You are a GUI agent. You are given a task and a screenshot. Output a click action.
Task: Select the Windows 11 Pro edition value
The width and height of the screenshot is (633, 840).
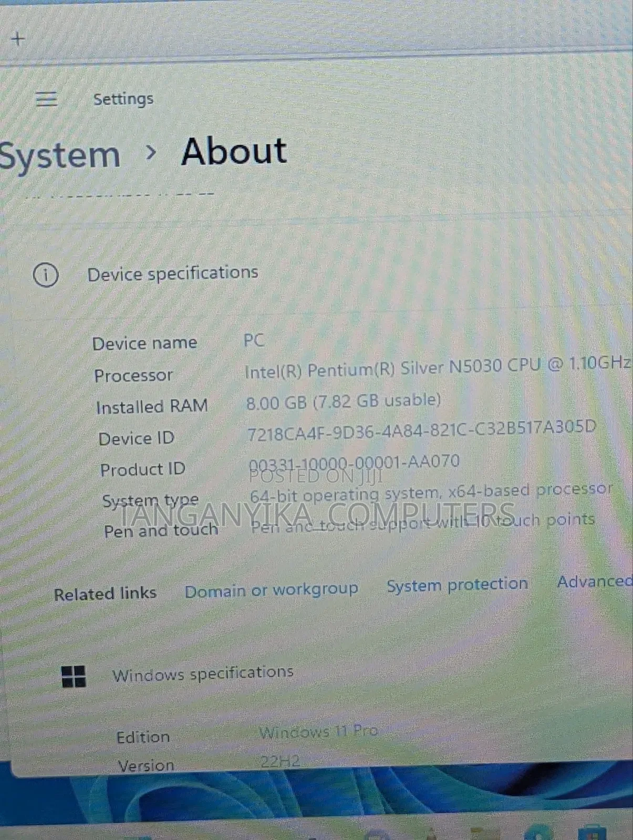coord(318,732)
